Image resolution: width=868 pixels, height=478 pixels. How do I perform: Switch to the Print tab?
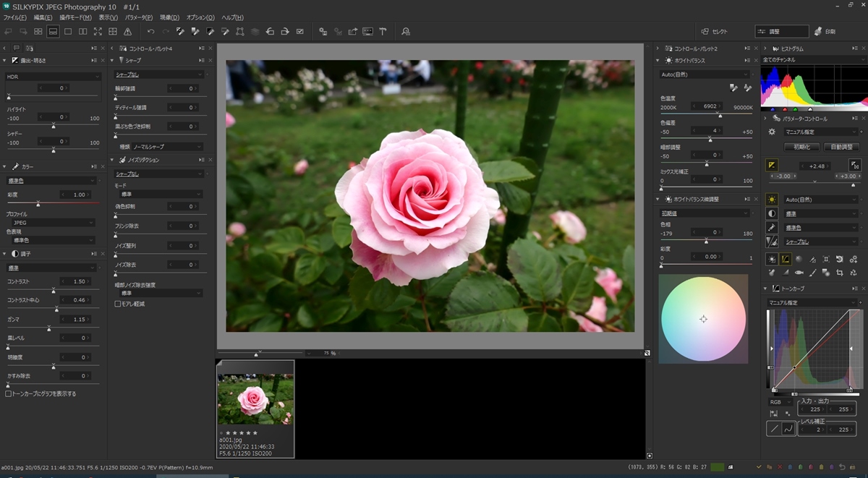pos(824,32)
